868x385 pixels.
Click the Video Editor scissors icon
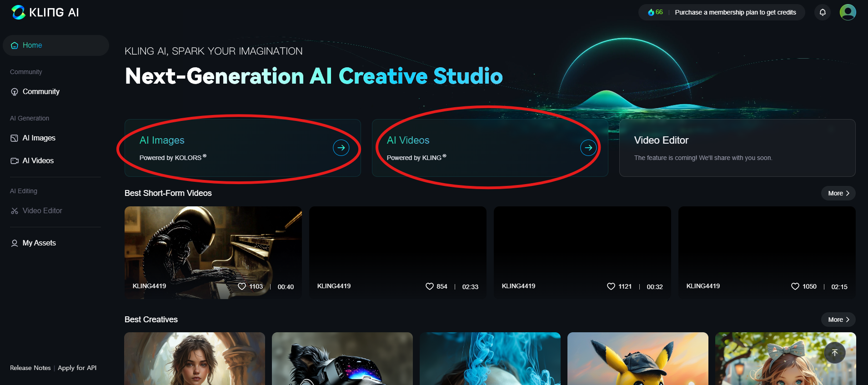pos(15,211)
